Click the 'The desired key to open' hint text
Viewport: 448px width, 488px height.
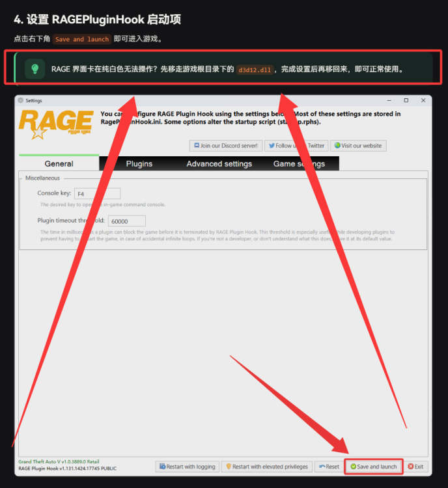(x=103, y=204)
